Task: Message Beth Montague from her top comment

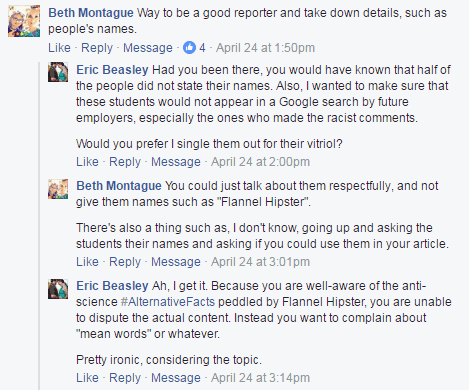Action: click(148, 48)
